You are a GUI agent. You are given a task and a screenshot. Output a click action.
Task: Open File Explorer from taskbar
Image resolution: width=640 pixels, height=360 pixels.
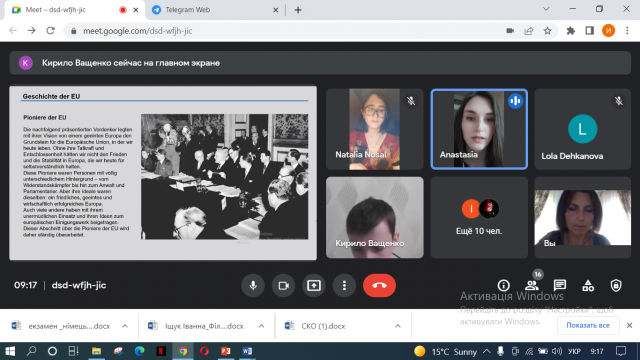pos(96,351)
